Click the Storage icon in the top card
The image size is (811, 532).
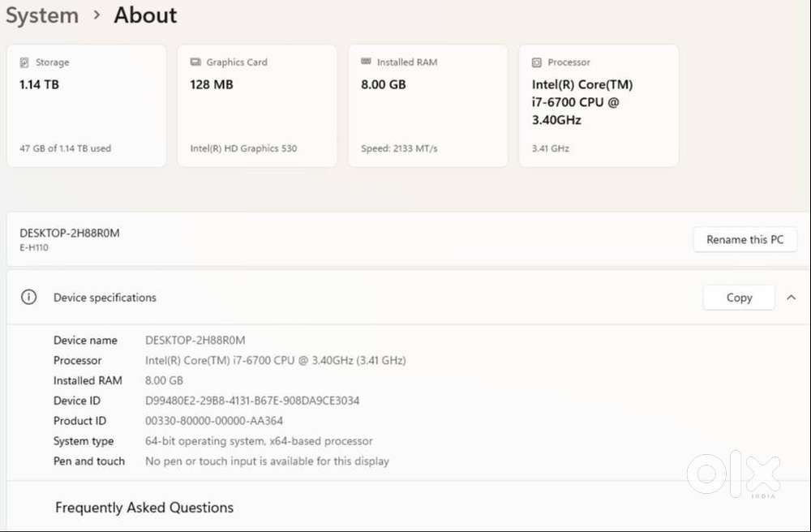[x=24, y=62]
